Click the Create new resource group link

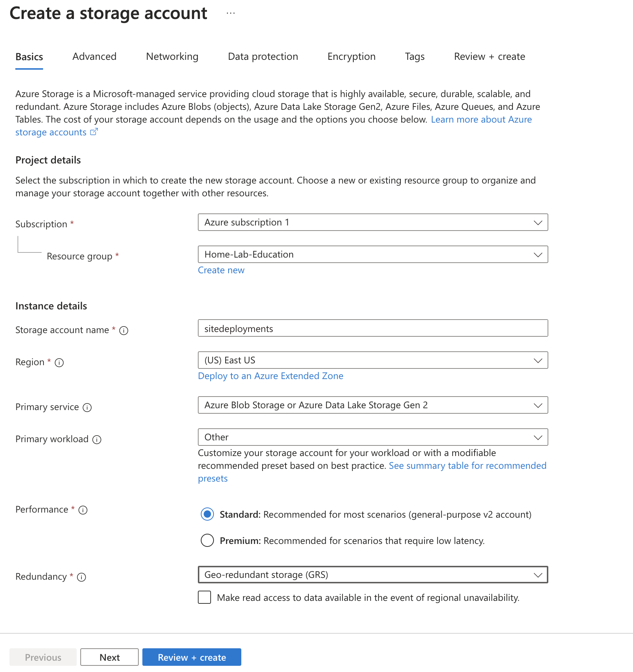221,270
